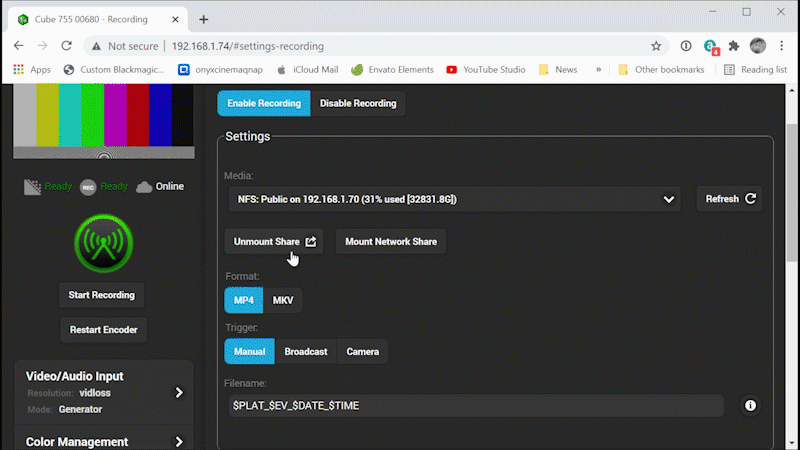Screen dimensions: 800x450
Task: Click the Filename template input field
Action: click(x=475, y=405)
